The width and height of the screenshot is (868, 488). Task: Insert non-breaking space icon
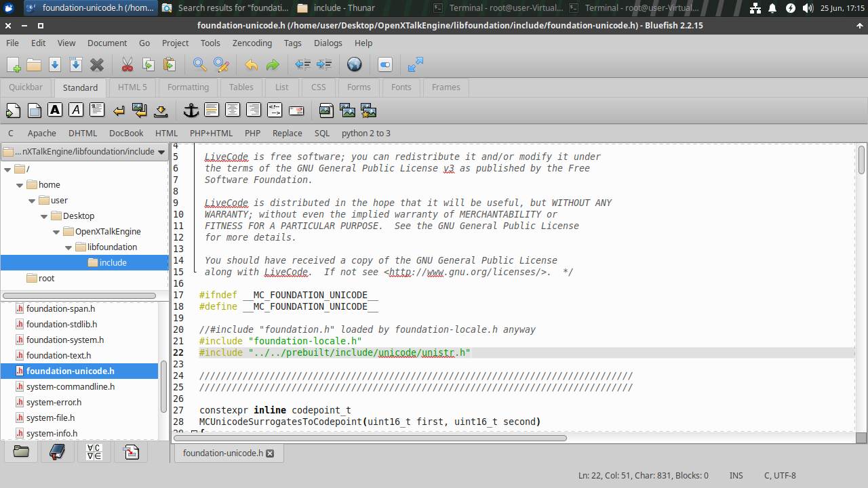161,110
